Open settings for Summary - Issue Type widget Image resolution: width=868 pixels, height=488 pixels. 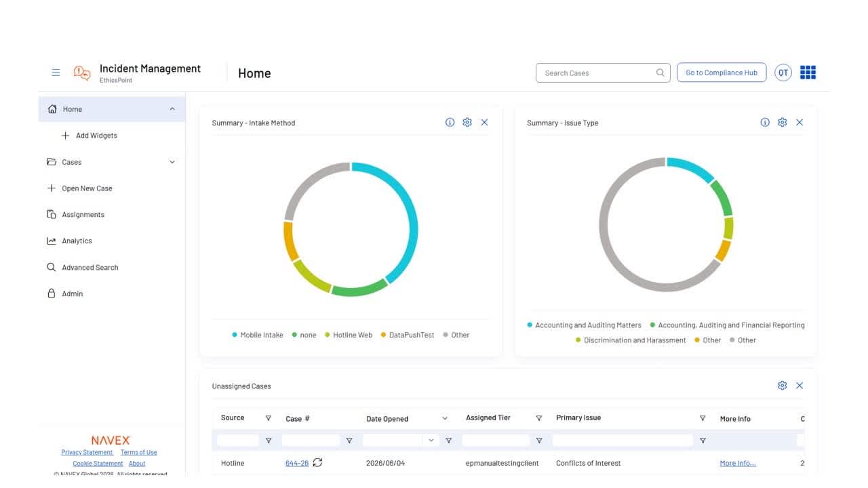[783, 123]
